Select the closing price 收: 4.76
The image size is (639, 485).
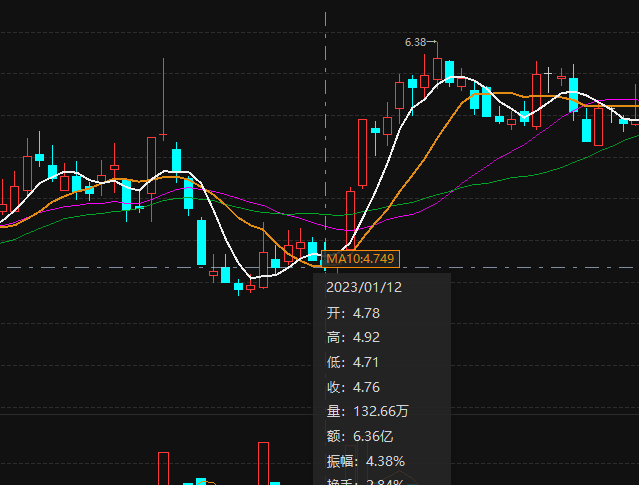point(353,387)
